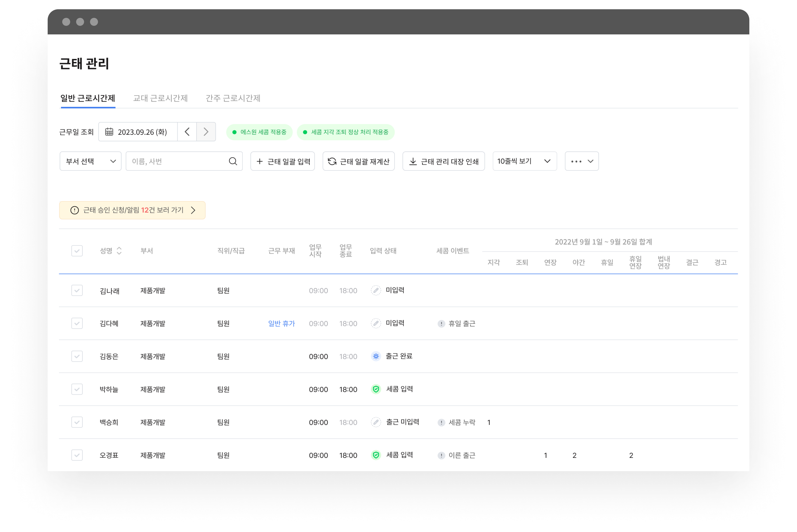797x532 pixels.
Task: Click pencil status icon in 김나래 row
Action: click(376, 290)
